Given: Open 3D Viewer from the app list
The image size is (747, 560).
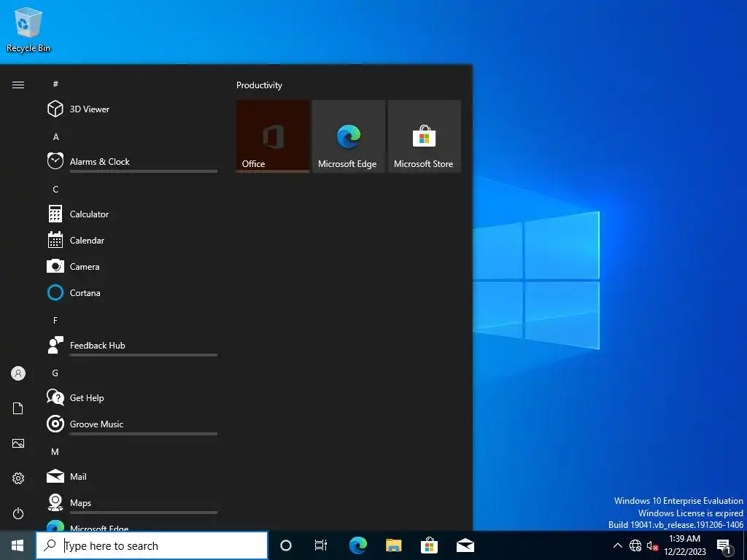Looking at the screenshot, I should [x=131, y=109].
